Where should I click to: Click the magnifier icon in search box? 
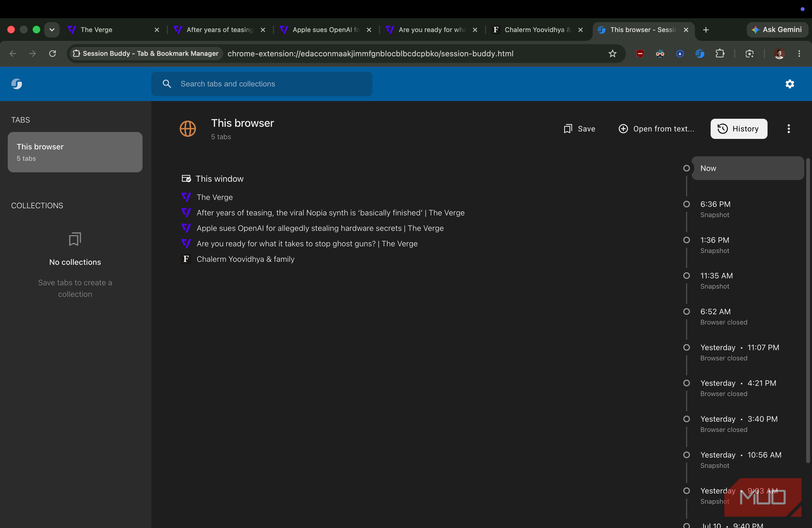[x=167, y=84]
